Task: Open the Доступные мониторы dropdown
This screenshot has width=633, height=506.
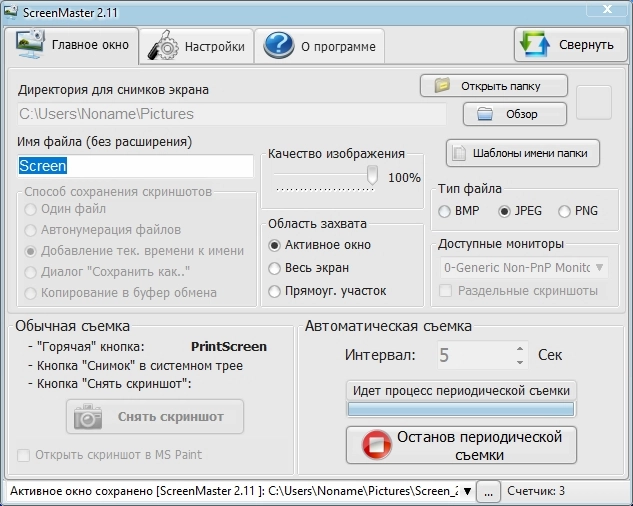Action: point(524,268)
